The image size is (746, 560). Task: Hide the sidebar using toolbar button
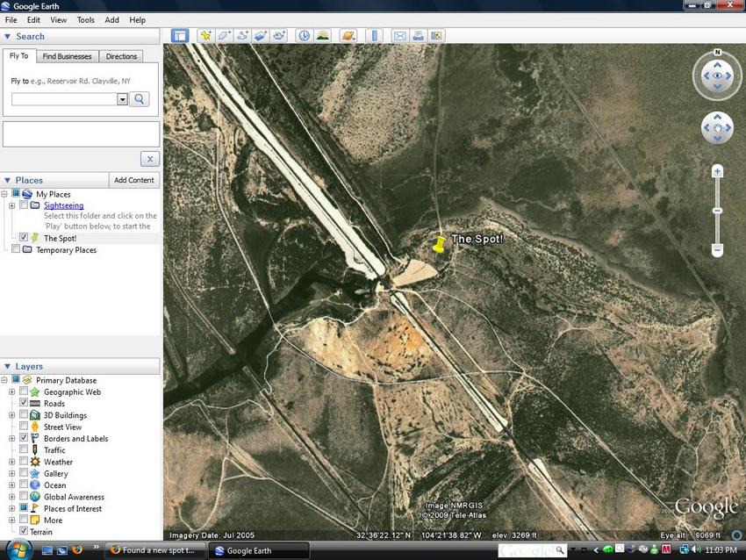(x=180, y=36)
